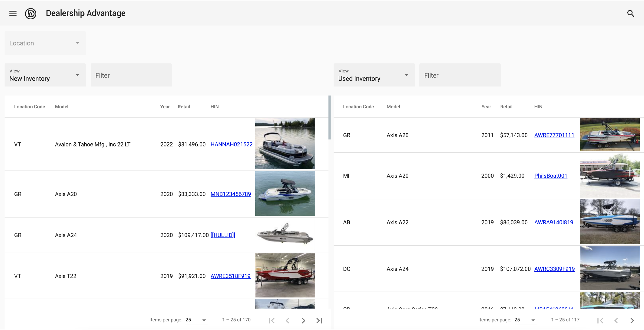Viewport: 644px width, 330px height.
Task: Select the Avalon & Tahoe Mfg., Inc 22 LT model cell
Action: click(x=93, y=144)
